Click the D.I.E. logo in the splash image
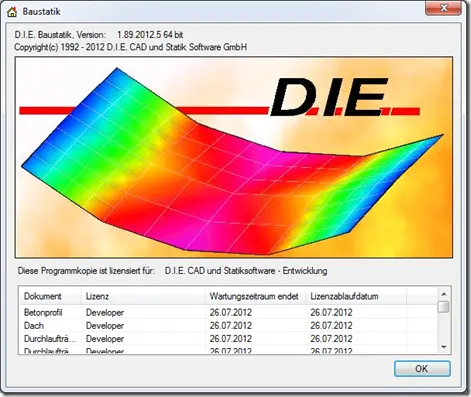 [329, 97]
